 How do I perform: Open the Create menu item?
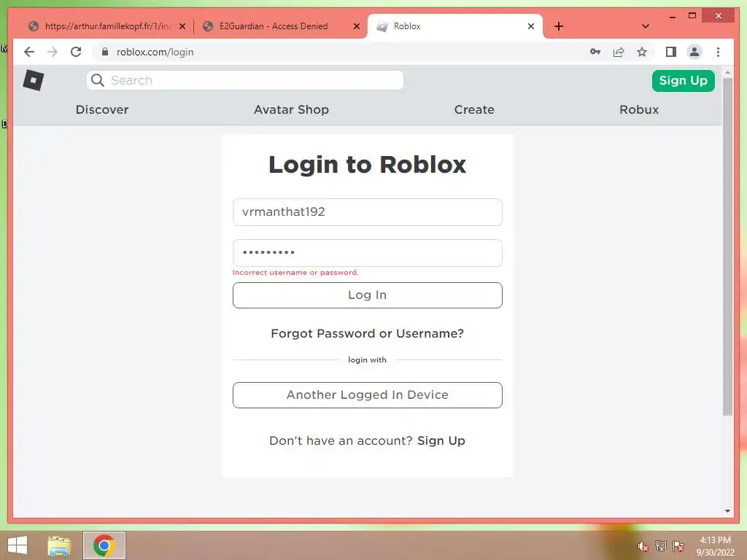coord(474,109)
